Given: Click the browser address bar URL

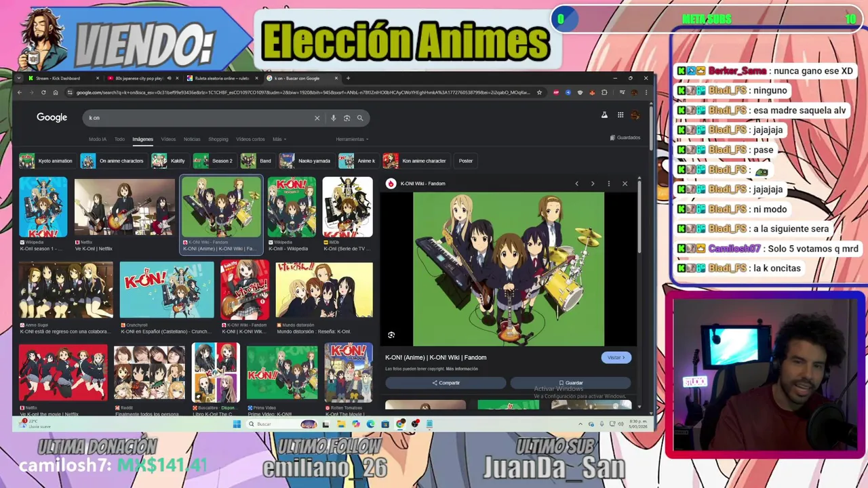Looking at the screenshot, I should pos(302,92).
